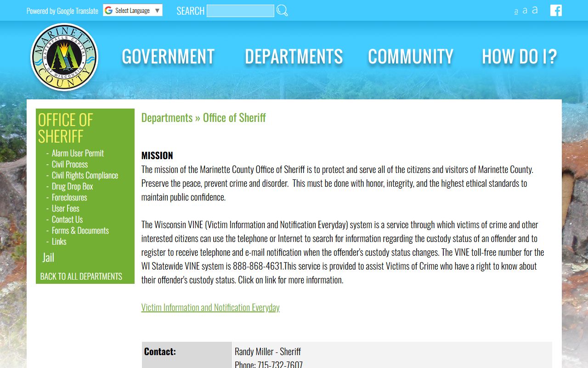Select the largest font size 'a'
The image size is (588, 368).
pyautogui.click(x=535, y=10)
